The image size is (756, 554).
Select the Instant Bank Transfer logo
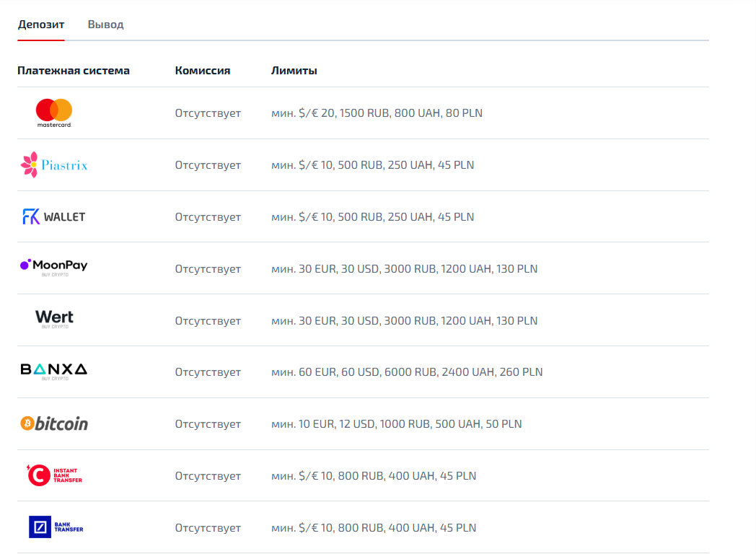pos(54,475)
